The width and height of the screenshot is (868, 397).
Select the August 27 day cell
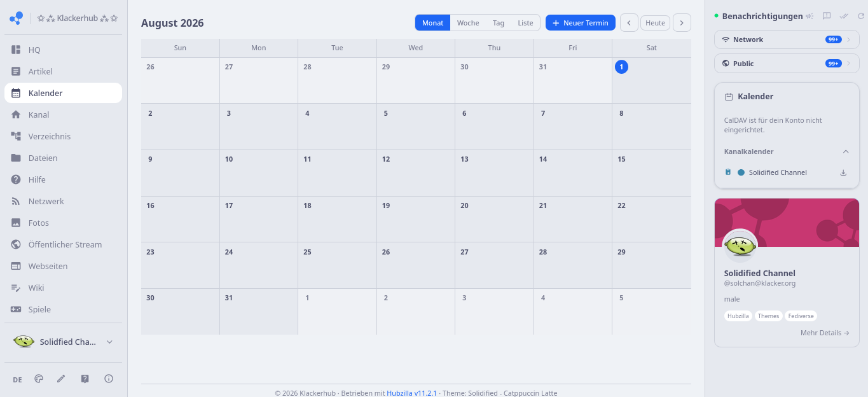coord(494,265)
